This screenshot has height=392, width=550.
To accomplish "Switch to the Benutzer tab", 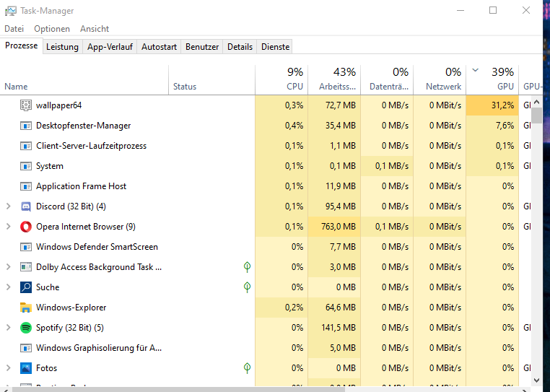I will click(x=202, y=47).
